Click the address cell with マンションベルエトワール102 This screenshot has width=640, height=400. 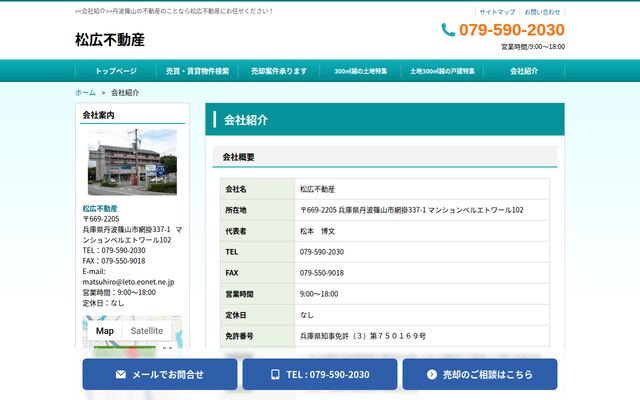coord(422,210)
